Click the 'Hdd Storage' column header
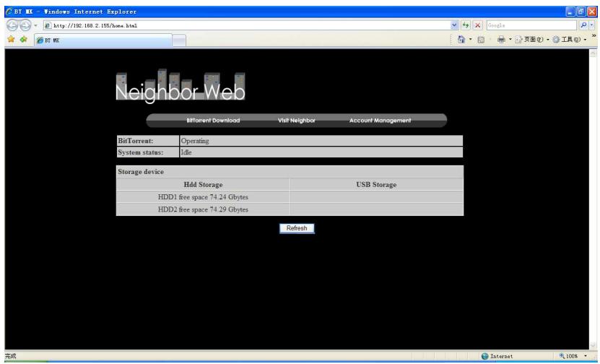 pyautogui.click(x=203, y=184)
